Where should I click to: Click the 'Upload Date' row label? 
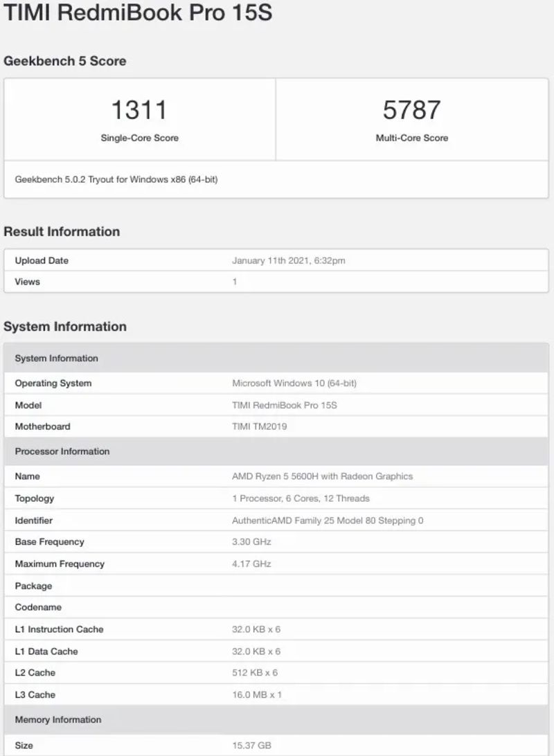[x=42, y=260]
